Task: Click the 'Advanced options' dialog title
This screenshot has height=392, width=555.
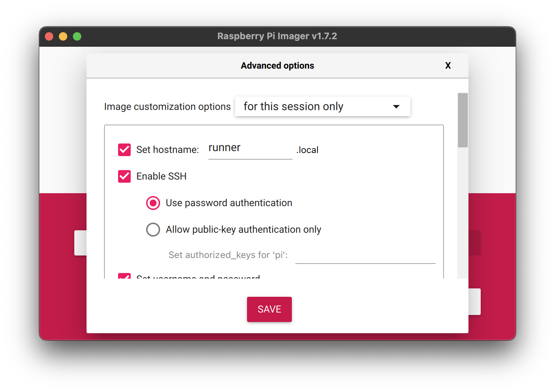Action: point(277,66)
